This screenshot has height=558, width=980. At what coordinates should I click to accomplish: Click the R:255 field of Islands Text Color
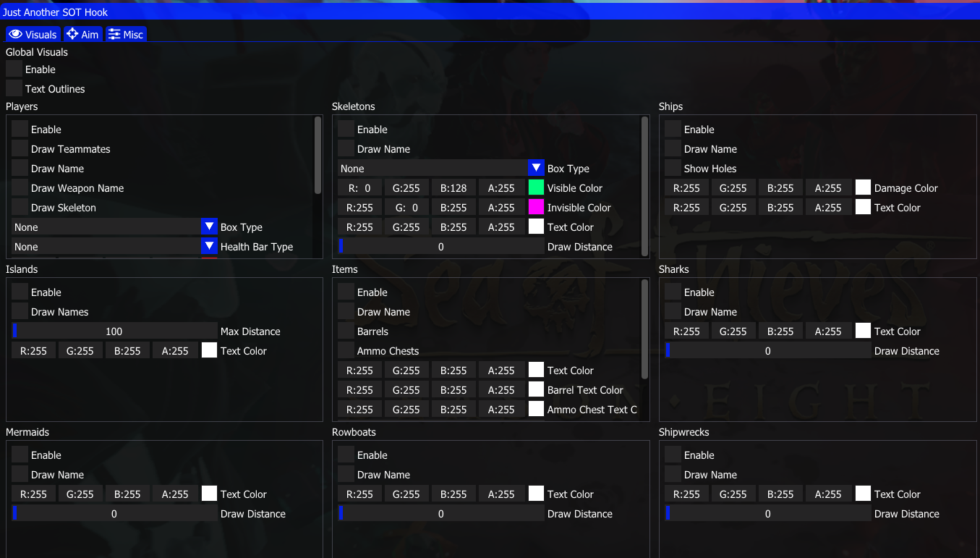pyautogui.click(x=33, y=351)
